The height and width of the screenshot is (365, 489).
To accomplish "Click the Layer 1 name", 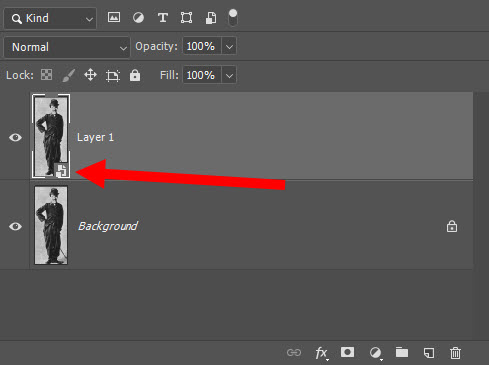I will coord(95,137).
